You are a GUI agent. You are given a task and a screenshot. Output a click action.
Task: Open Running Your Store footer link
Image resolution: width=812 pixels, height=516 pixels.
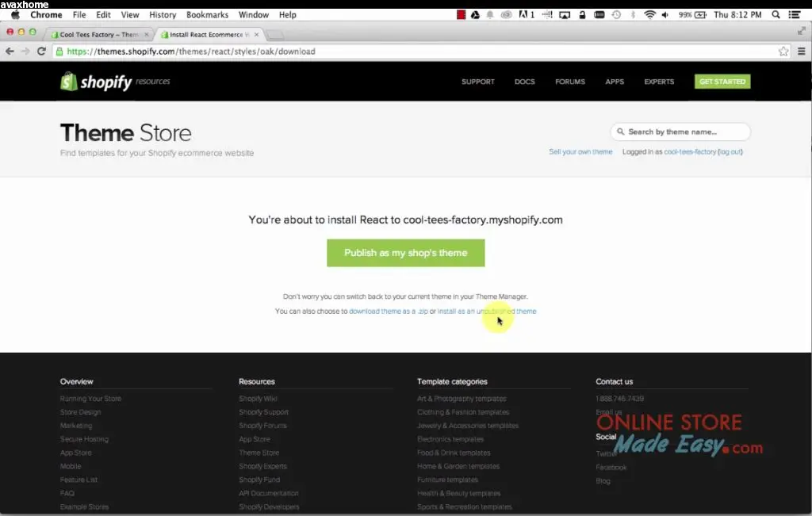click(x=90, y=399)
